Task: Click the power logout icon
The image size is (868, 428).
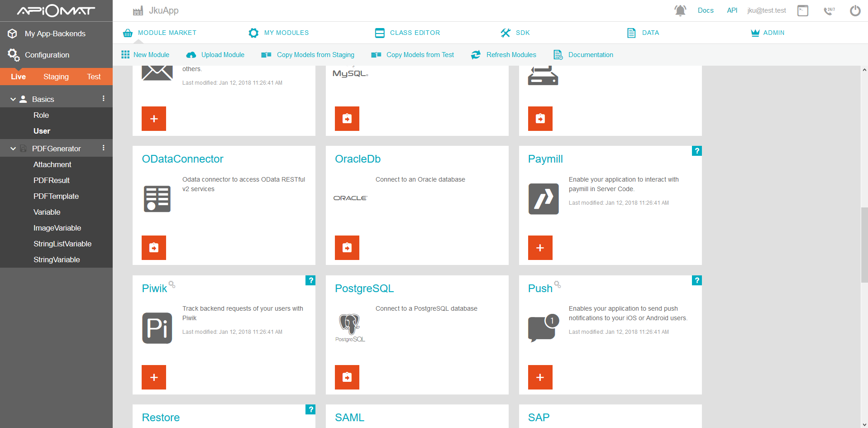Action: pyautogui.click(x=855, y=10)
